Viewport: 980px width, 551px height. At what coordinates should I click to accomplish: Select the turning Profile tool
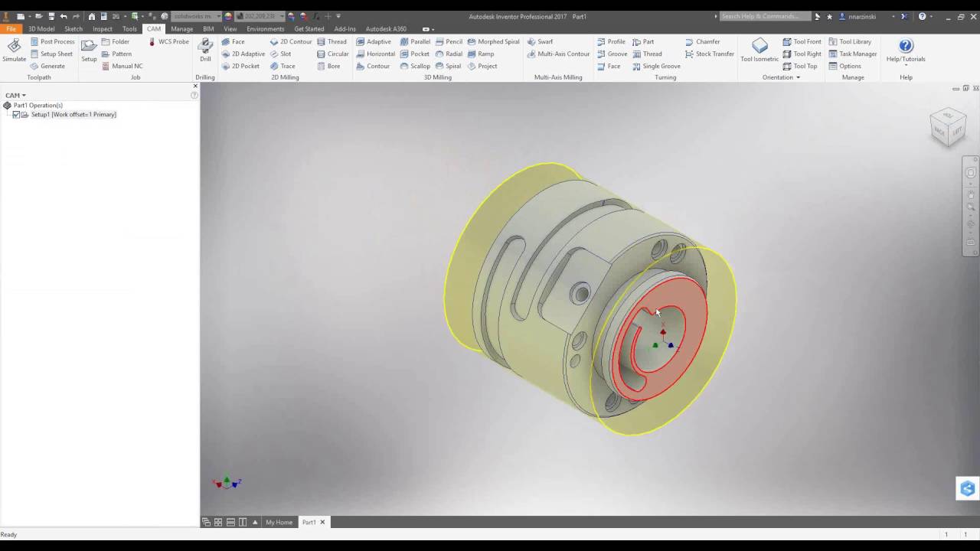pyautogui.click(x=611, y=41)
